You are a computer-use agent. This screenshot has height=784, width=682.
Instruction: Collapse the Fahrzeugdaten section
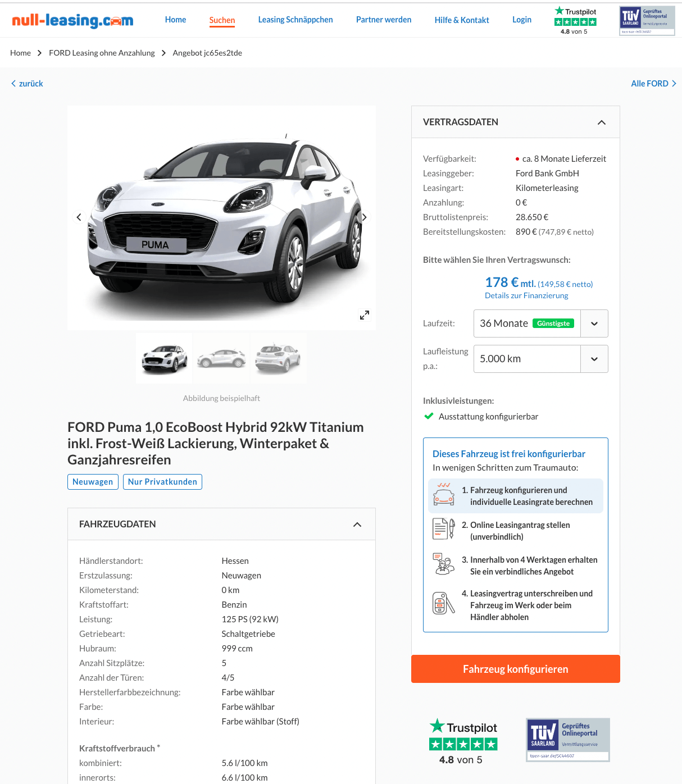pyautogui.click(x=357, y=525)
